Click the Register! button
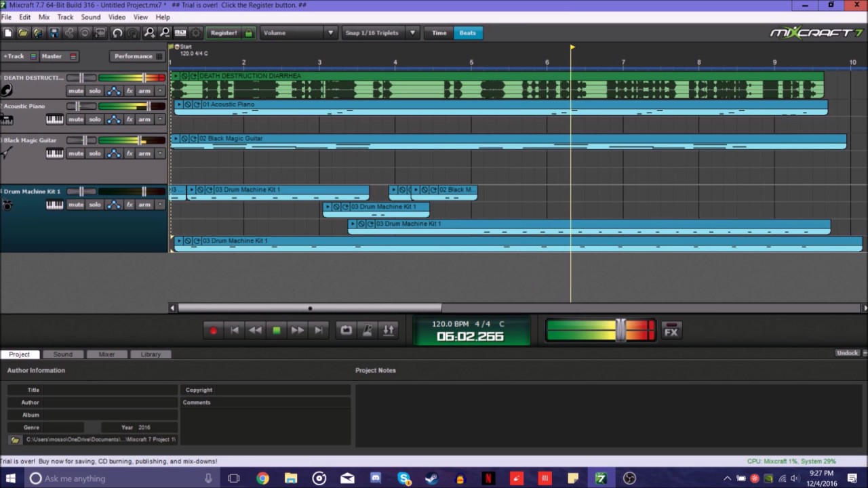 [224, 33]
